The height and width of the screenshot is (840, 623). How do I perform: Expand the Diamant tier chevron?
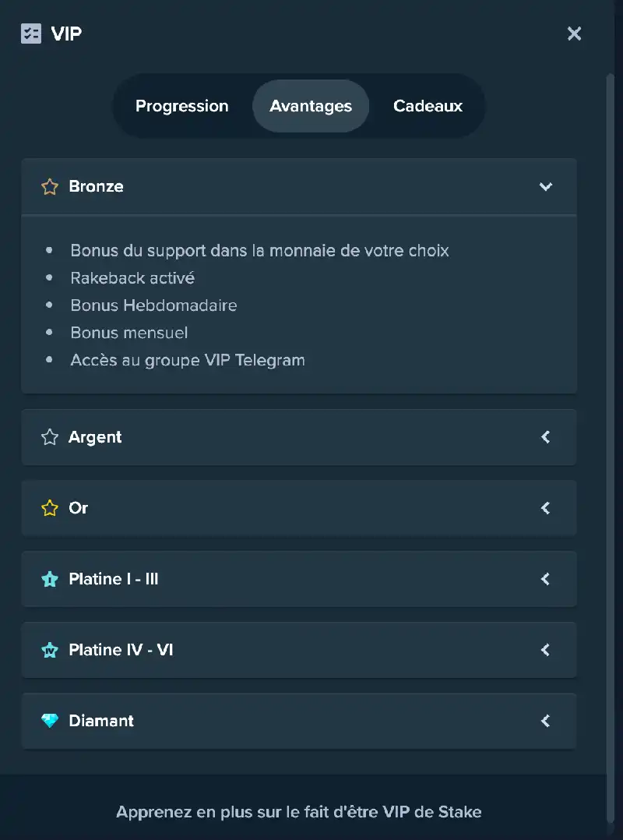pos(545,721)
